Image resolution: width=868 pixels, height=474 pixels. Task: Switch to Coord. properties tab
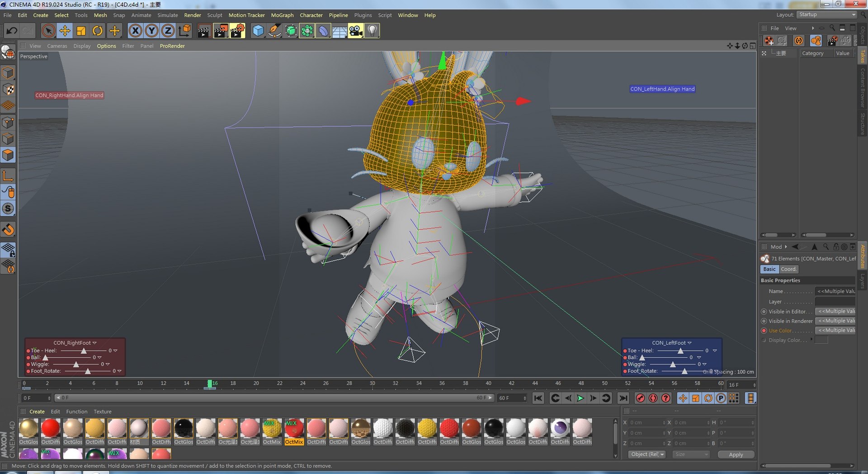pyautogui.click(x=789, y=269)
